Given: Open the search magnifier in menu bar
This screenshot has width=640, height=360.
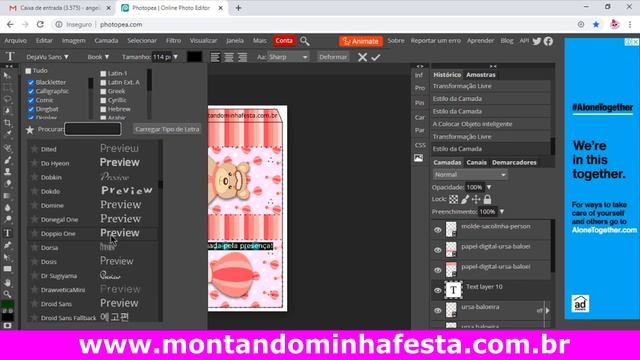Looking at the screenshot, I should coord(304,41).
